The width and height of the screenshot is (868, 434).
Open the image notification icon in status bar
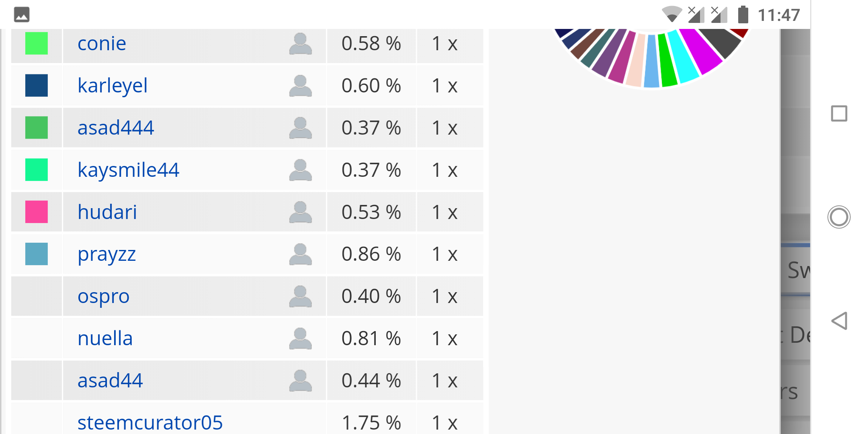[22, 14]
